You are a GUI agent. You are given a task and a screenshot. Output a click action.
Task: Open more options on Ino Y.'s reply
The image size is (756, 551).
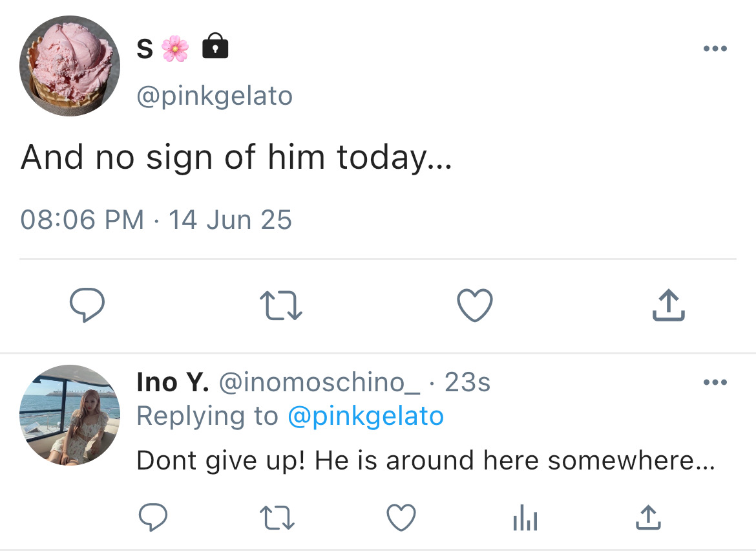tap(715, 382)
